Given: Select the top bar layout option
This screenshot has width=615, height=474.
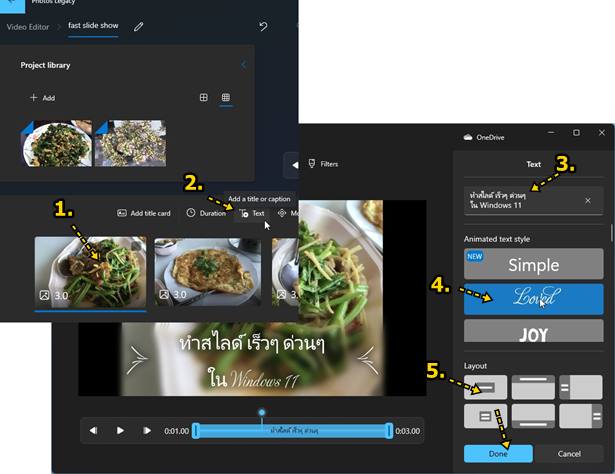Looking at the screenshot, I should pos(533,387).
